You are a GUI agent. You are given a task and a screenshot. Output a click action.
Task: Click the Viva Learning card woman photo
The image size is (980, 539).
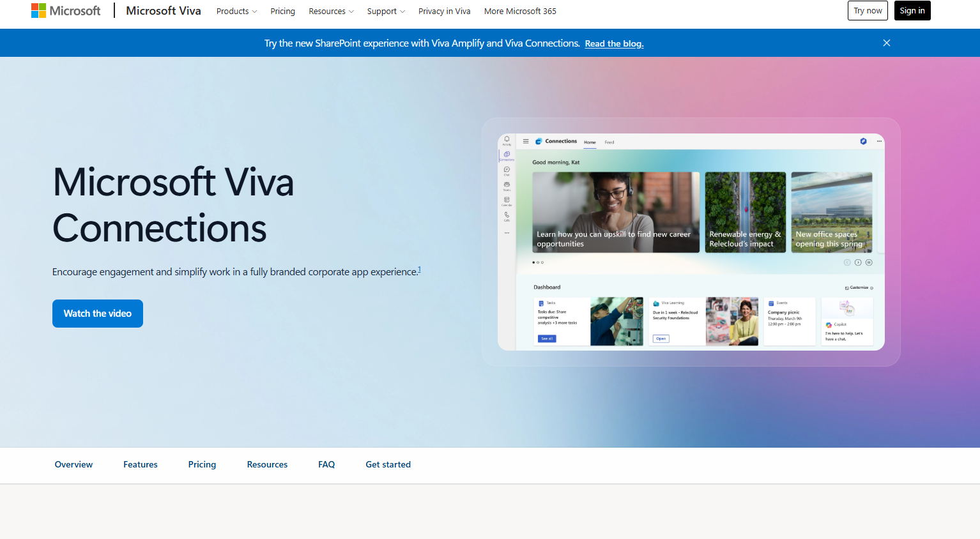coord(732,321)
